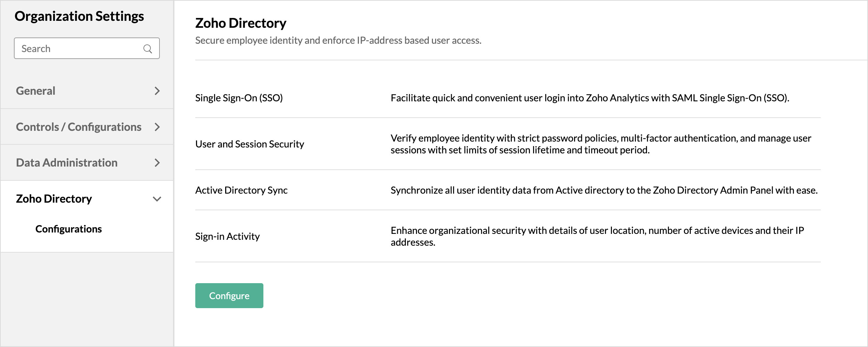This screenshot has width=868, height=347.
Task: Click the SSO description text
Action: tap(590, 98)
